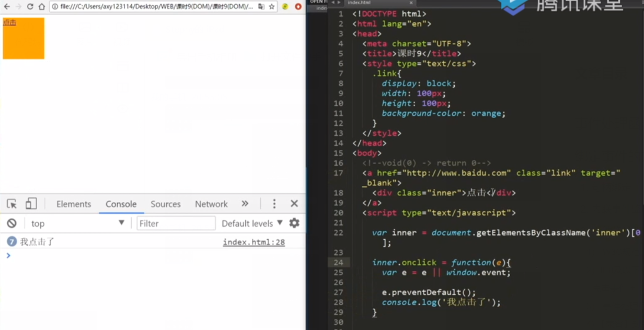Click the browser address bar URL
Viewport: 644px width, 330px height.
point(156,6)
